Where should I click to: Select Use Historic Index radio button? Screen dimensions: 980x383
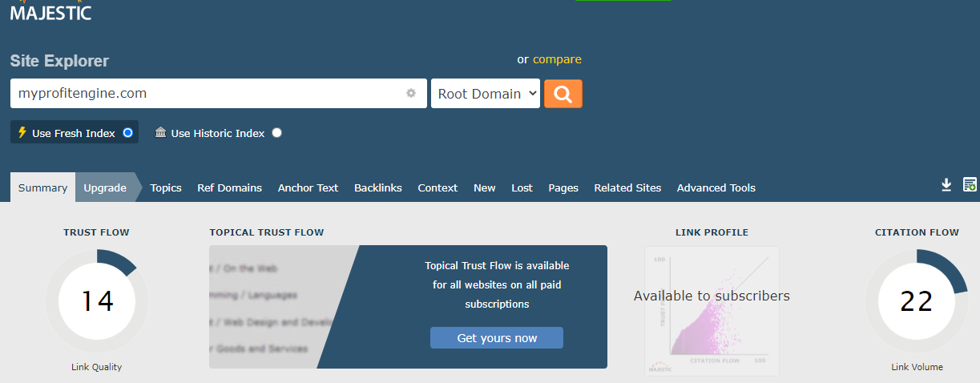(276, 133)
